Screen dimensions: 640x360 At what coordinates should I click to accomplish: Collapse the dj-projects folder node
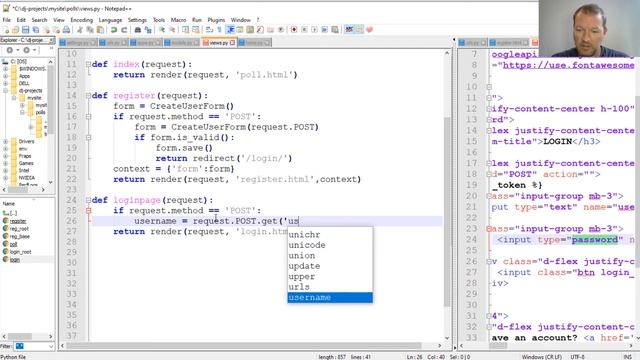click(6, 91)
